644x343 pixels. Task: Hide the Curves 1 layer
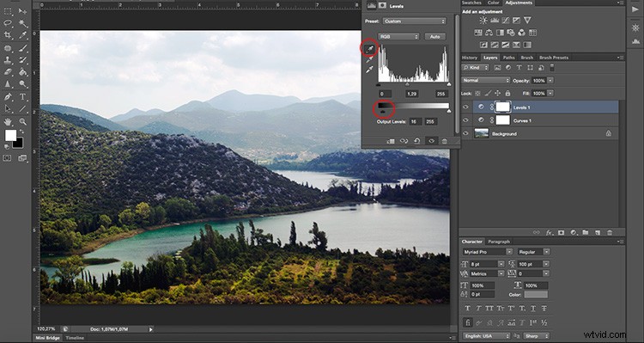pos(465,120)
